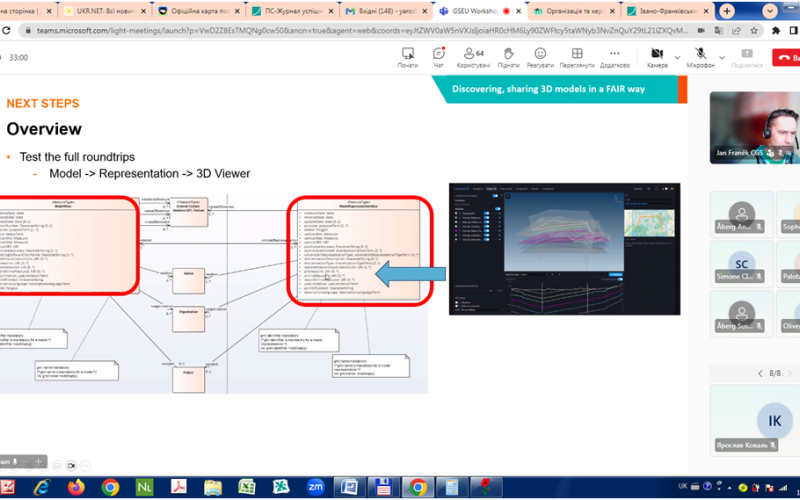Click the 3D viewer screenshot in slide
This screenshot has height=500, width=800.
(564, 248)
